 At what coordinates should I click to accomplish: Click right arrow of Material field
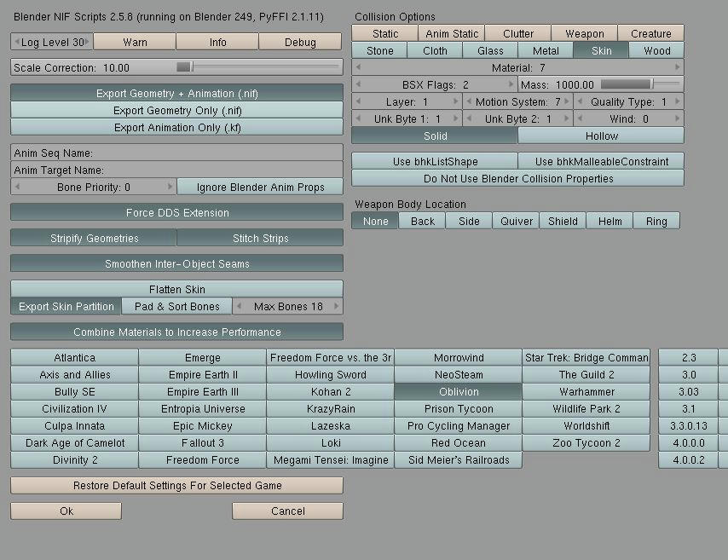click(677, 67)
